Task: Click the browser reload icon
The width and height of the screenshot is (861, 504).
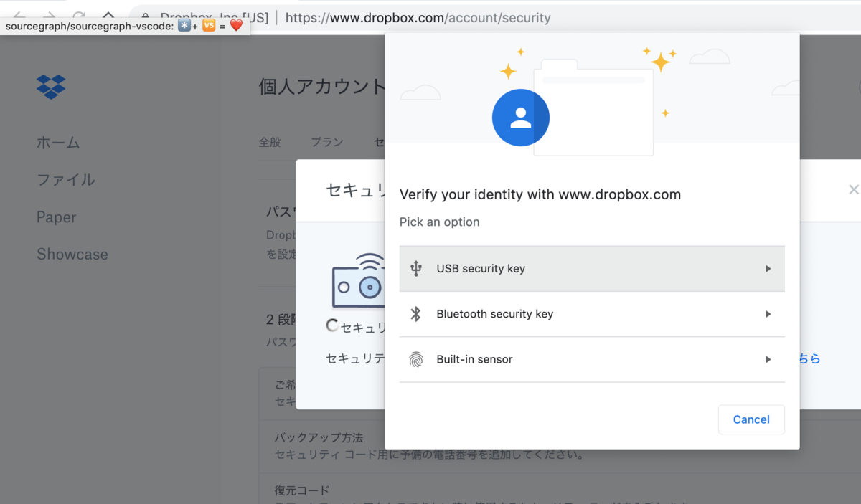Action: click(x=78, y=16)
